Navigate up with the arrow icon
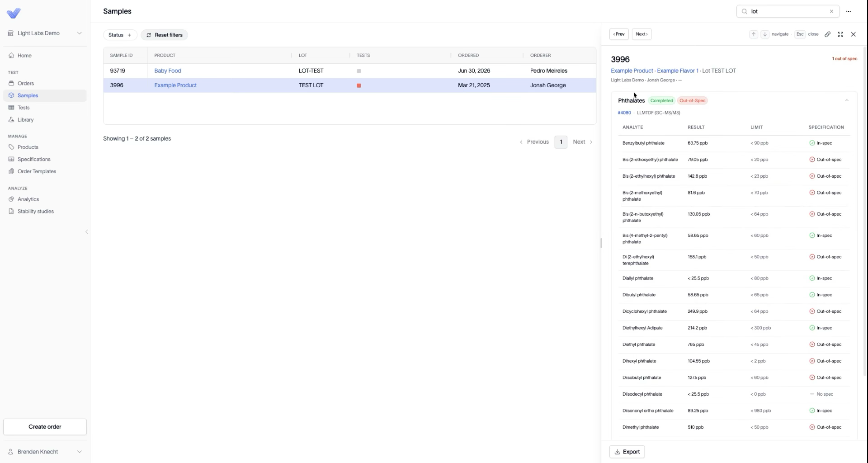 pos(754,34)
